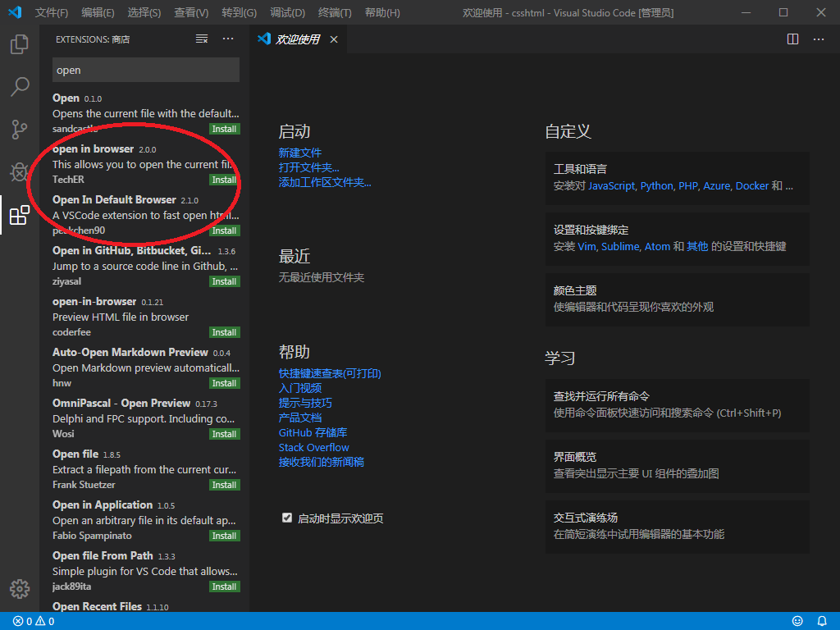
Task: Select the Extensions view icon
Action: tap(20, 216)
